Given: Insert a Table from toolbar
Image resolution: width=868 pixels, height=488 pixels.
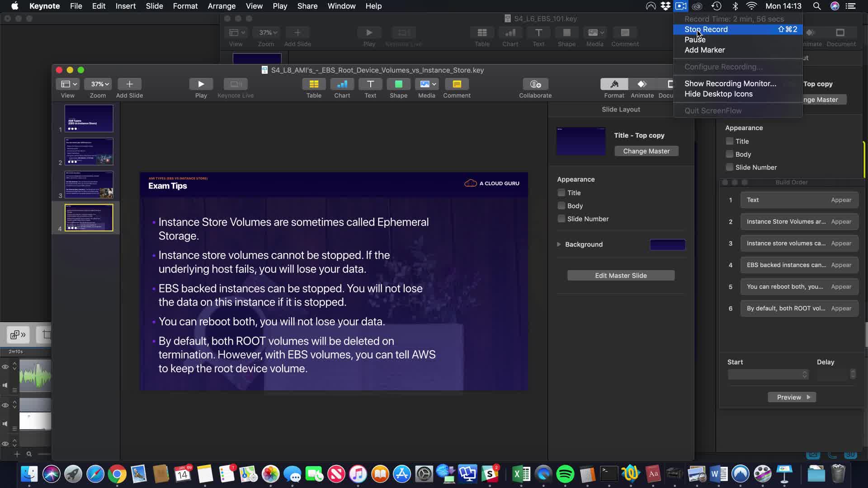Looking at the screenshot, I should pos(314,84).
